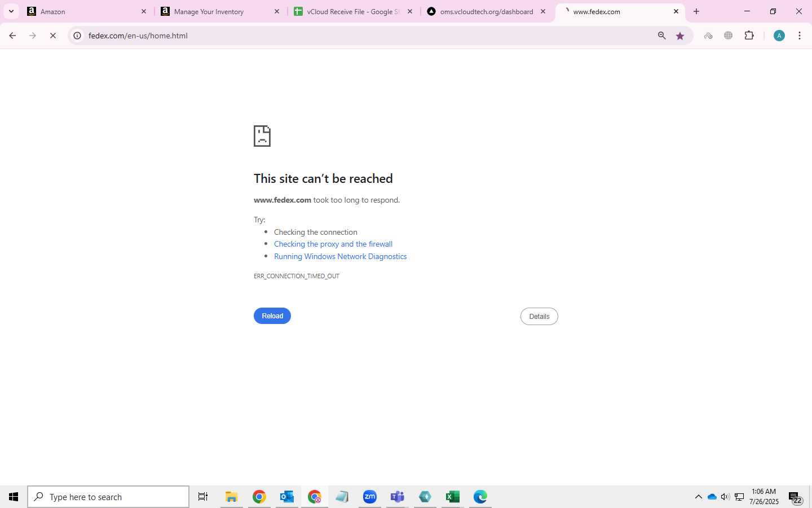Image resolution: width=812 pixels, height=508 pixels.
Task: Open a new browser tab
Action: [696, 11]
